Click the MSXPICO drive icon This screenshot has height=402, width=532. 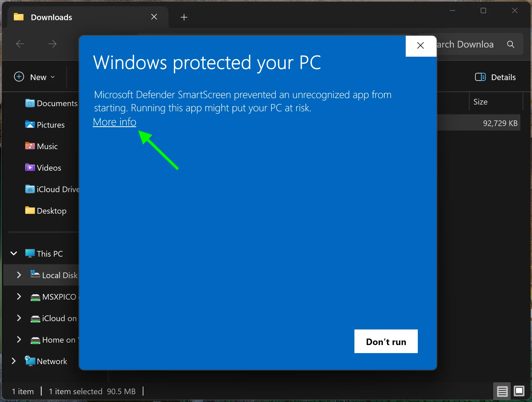click(35, 297)
